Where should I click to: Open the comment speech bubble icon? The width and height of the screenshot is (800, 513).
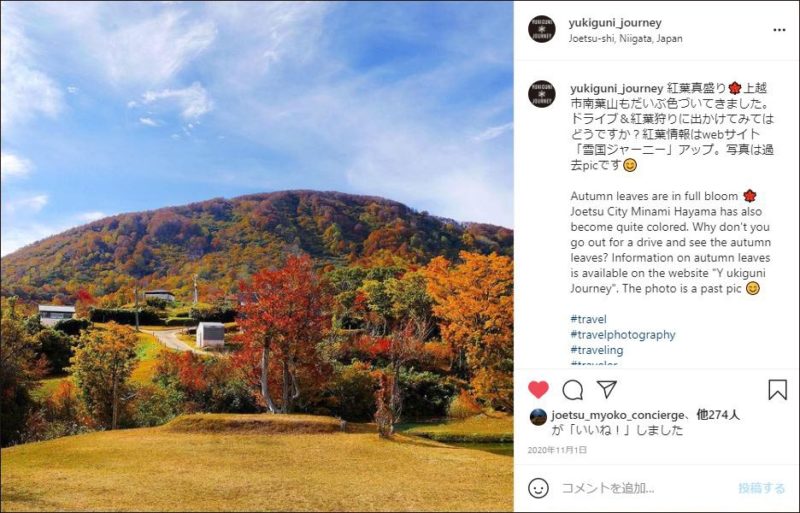tap(572, 390)
